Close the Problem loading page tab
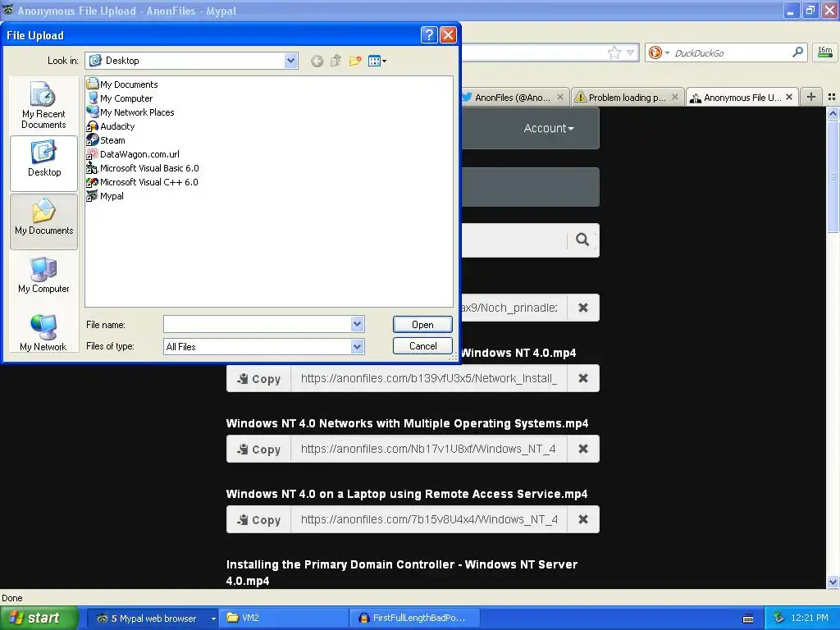Viewport: 840px width, 630px height. pyautogui.click(x=675, y=97)
